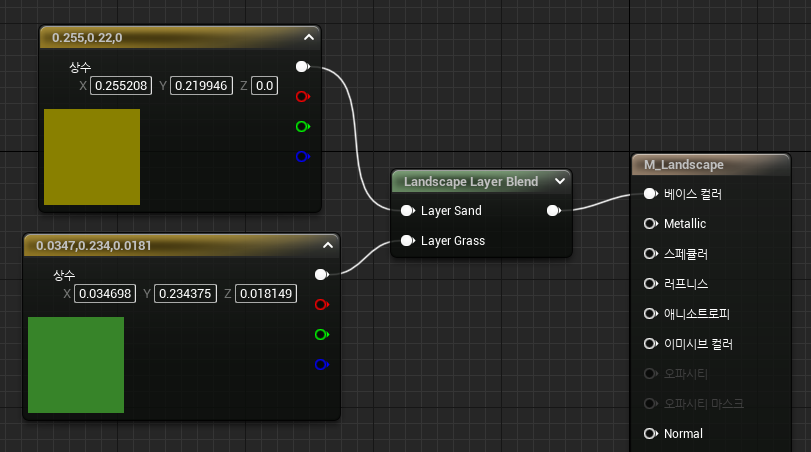Click the disabled 오파시티 마스크 input pin
This screenshot has height=452, width=811.
tap(651, 403)
